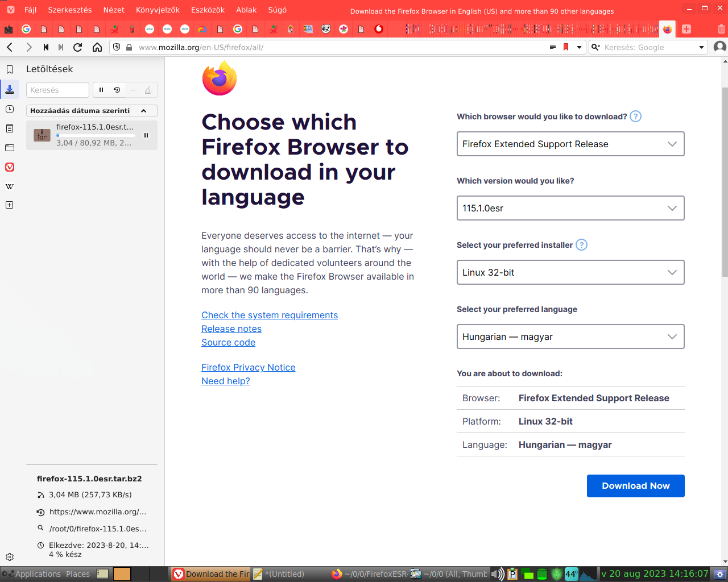Open the Wikipedia web panel
This screenshot has width=728, height=582.
coord(10,186)
